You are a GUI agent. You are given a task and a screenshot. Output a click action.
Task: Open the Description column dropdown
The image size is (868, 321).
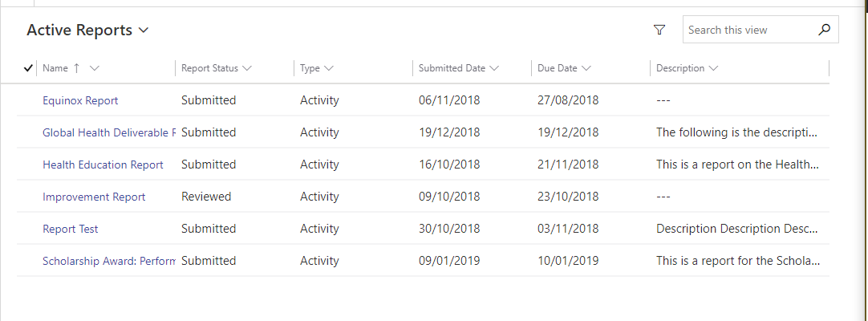[x=687, y=68]
